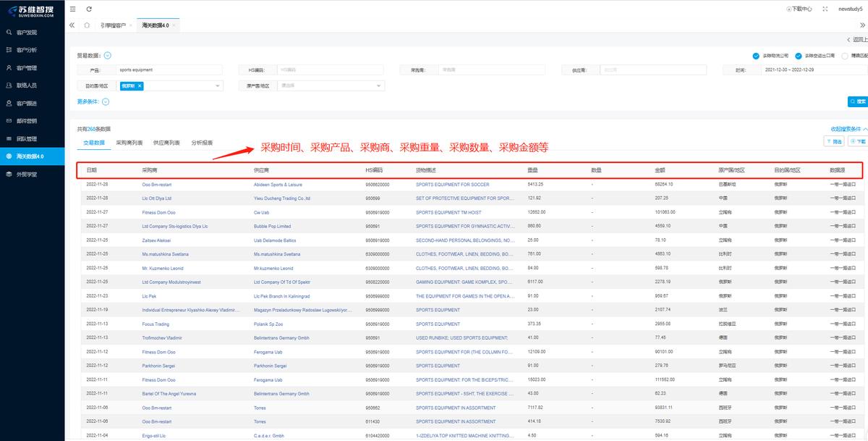
Task: Click the fullscreen icon near newstudy5
Action: tap(825, 9)
